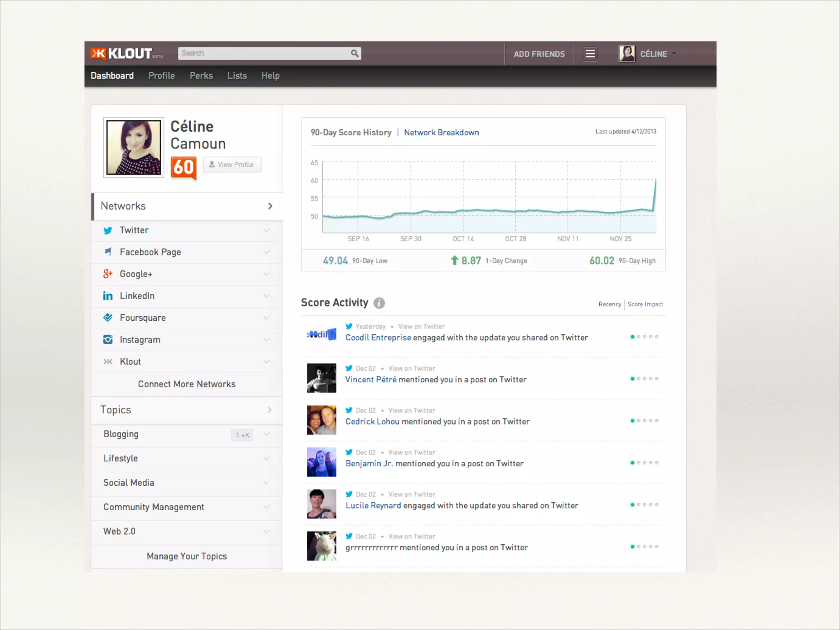Click the View Profile button

pos(232,164)
